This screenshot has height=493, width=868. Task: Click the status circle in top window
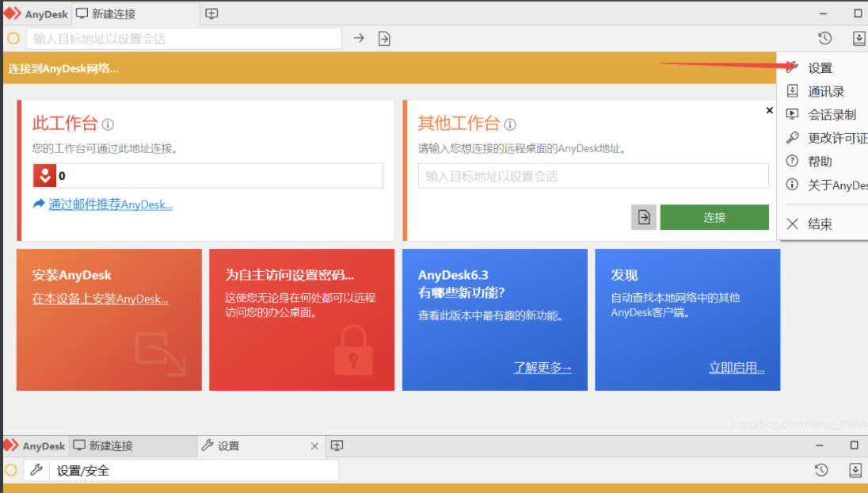(13, 38)
